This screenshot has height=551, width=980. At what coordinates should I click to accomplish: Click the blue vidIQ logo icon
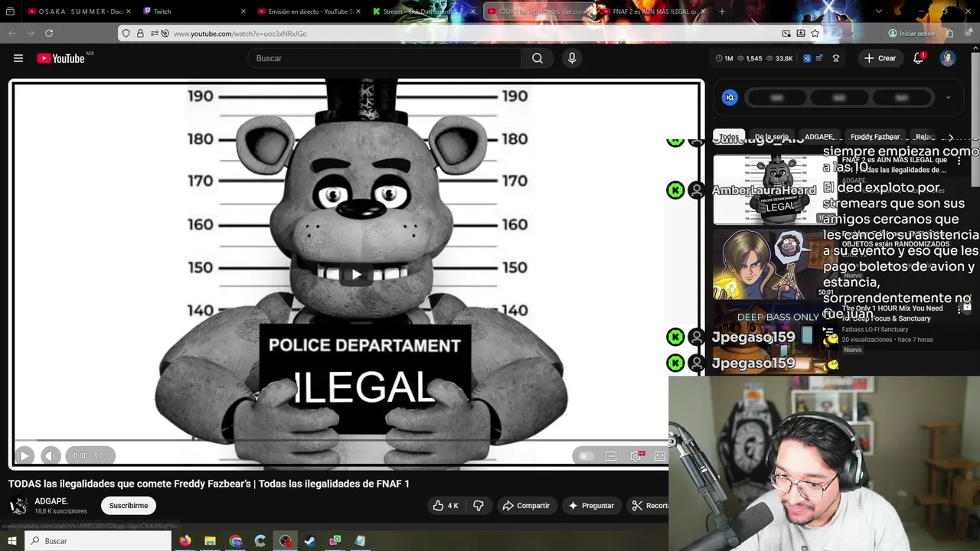tap(730, 97)
